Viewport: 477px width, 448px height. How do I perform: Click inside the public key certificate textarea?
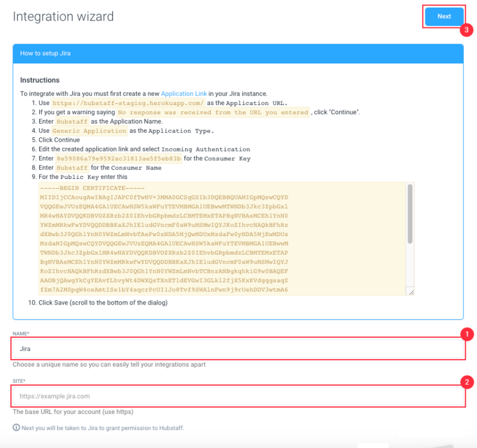(226, 239)
